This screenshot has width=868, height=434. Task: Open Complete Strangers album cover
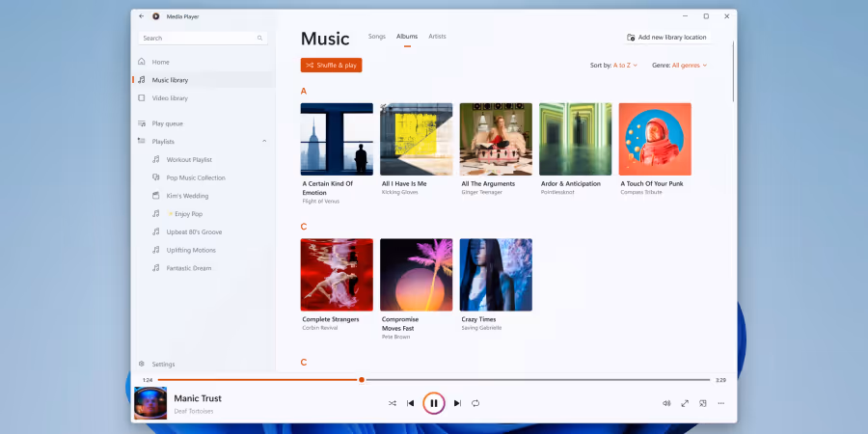tap(337, 275)
